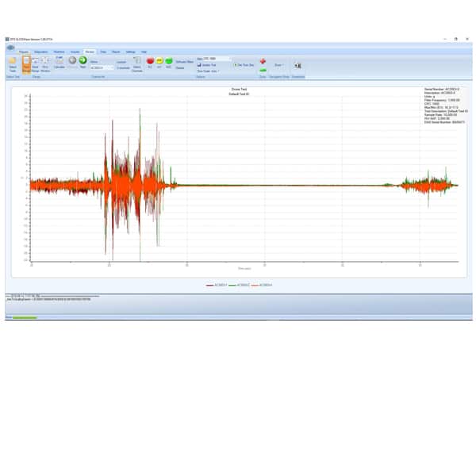Viewport: 476px width, 476px height.
Task: Activate the ROI Window tool
Action: [x=45, y=62]
